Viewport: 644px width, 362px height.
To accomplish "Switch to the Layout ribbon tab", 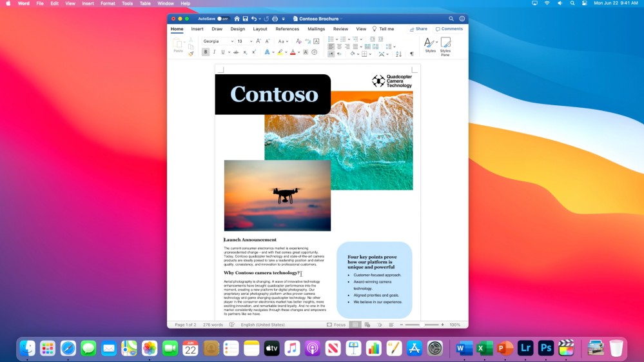I will tap(260, 29).
